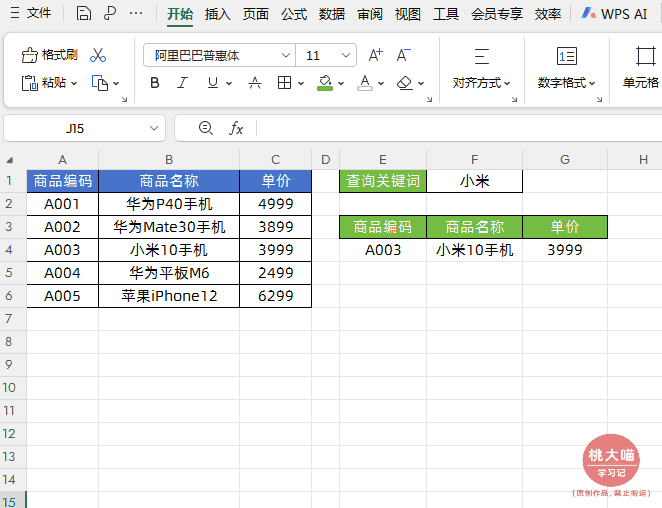Click the cell borders icon
The image size is (662, 508).
285,83
